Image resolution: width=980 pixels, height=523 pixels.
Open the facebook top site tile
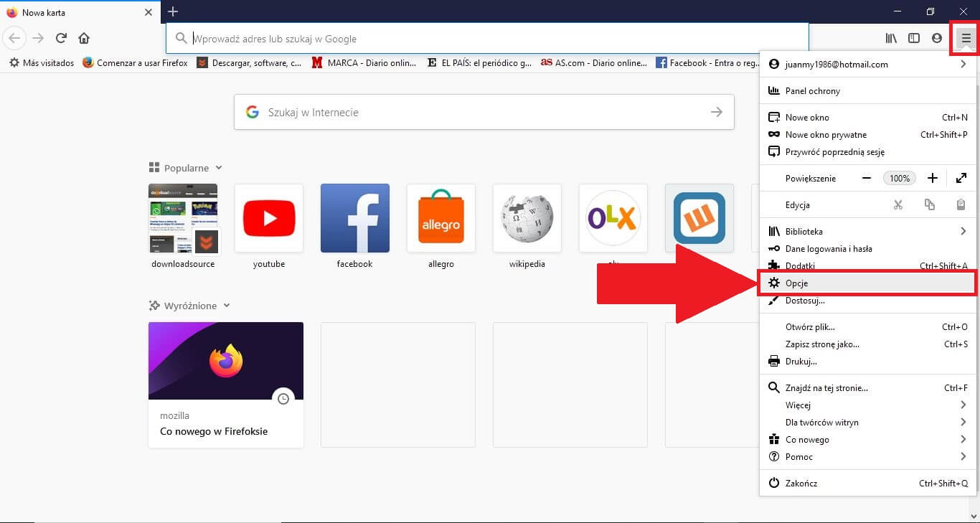(355, 218)
